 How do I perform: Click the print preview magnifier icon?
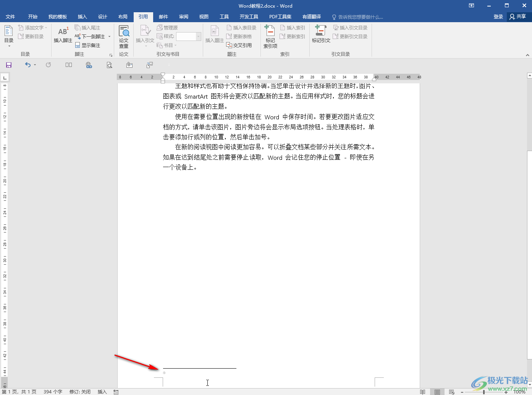click(109, 65)
